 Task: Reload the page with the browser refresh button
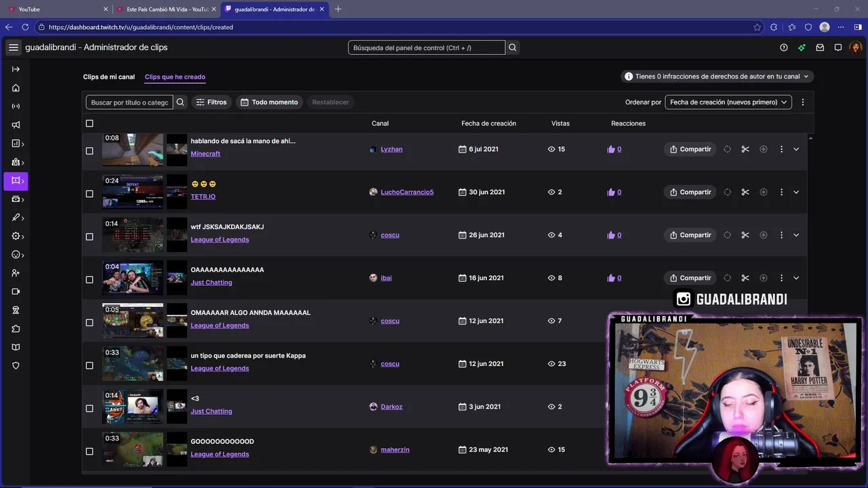coord(25,27)
